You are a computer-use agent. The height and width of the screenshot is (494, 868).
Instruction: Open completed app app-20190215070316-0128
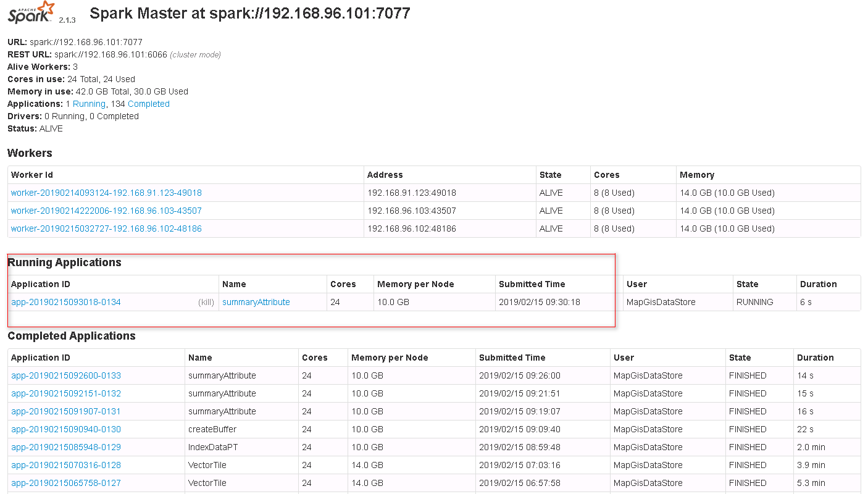[x=66, y=465]
